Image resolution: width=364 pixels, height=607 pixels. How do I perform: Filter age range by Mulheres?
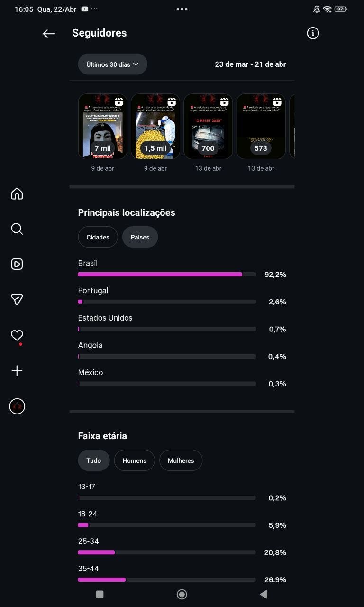181,460
